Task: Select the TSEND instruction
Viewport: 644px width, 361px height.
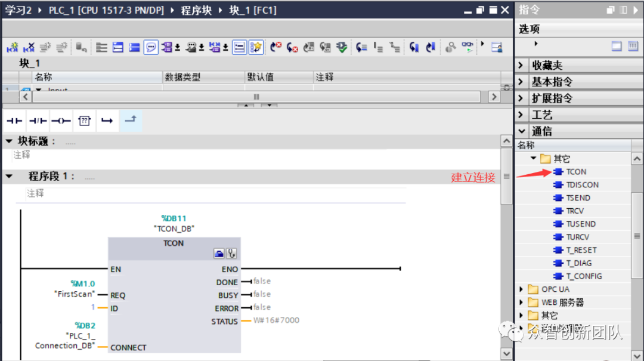Action: (x=572, y=198)
